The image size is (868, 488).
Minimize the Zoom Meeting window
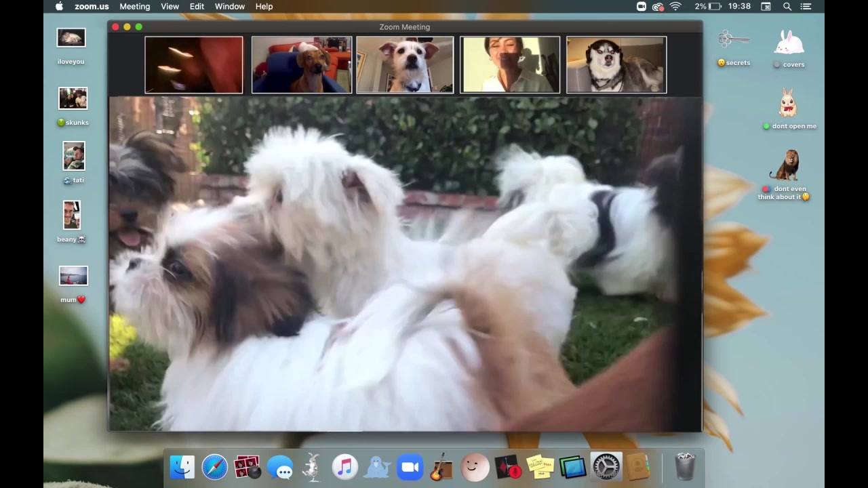[x=127, y=27]
